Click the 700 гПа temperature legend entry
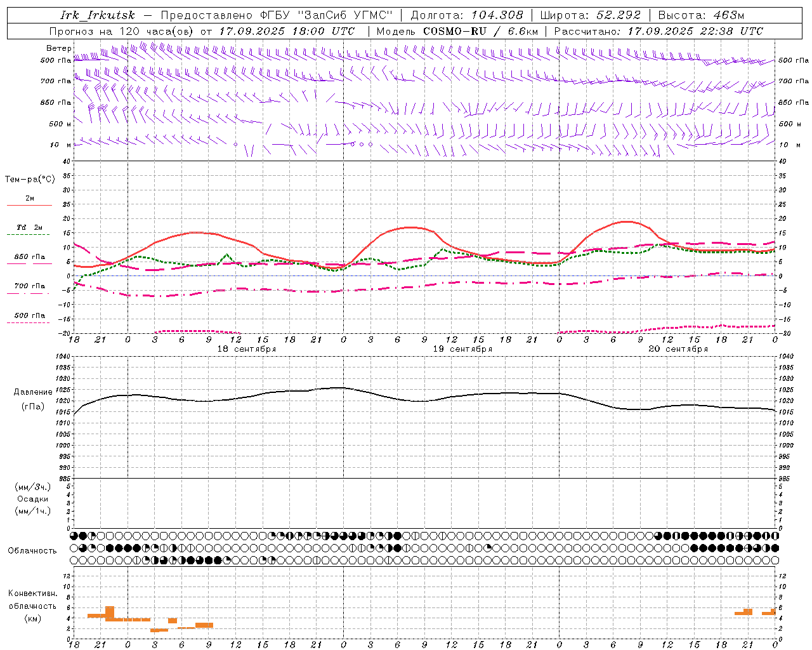 30,286
